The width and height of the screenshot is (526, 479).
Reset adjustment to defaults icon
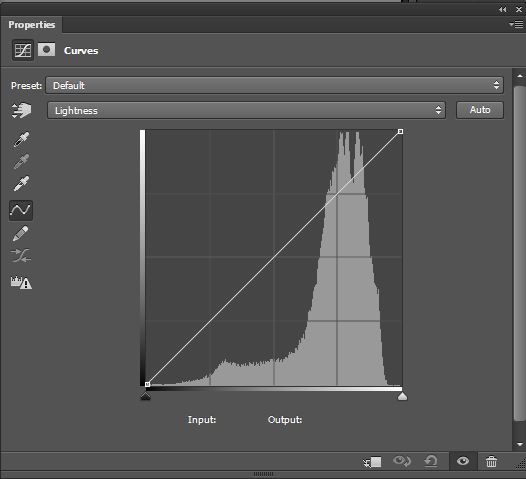click(431, 461)
